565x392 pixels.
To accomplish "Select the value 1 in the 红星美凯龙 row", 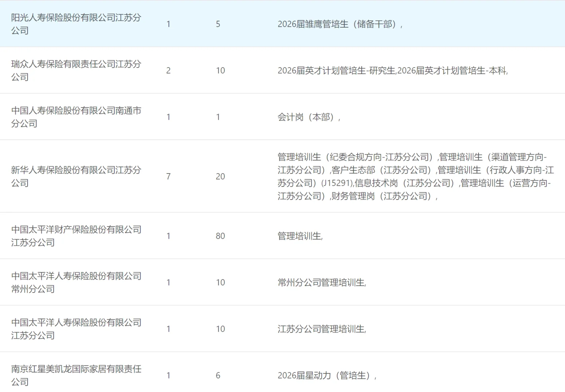I will [168, 375].
